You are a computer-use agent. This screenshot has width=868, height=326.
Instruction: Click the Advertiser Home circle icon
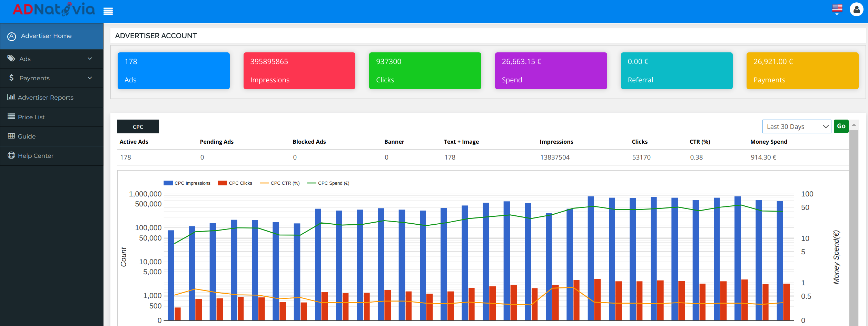(x=12, y=36)
